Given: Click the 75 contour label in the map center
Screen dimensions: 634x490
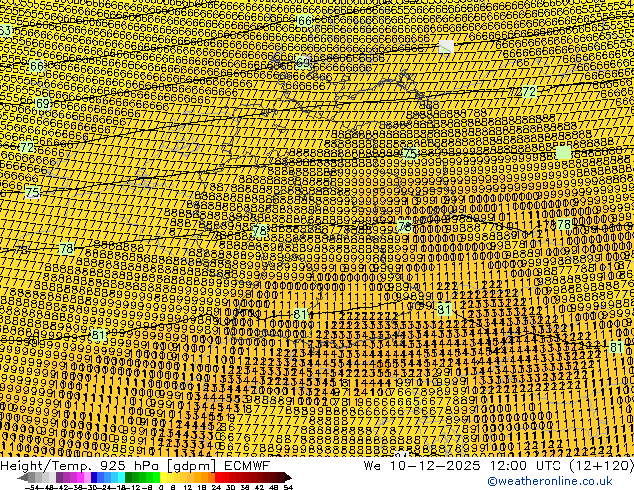Looking at the screenshot, I should coord(410,154).
